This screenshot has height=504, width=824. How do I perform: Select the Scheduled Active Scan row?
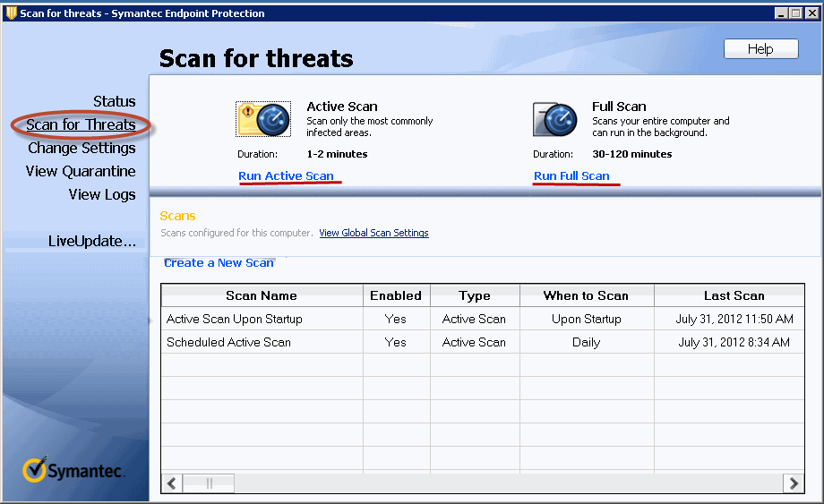228,342
